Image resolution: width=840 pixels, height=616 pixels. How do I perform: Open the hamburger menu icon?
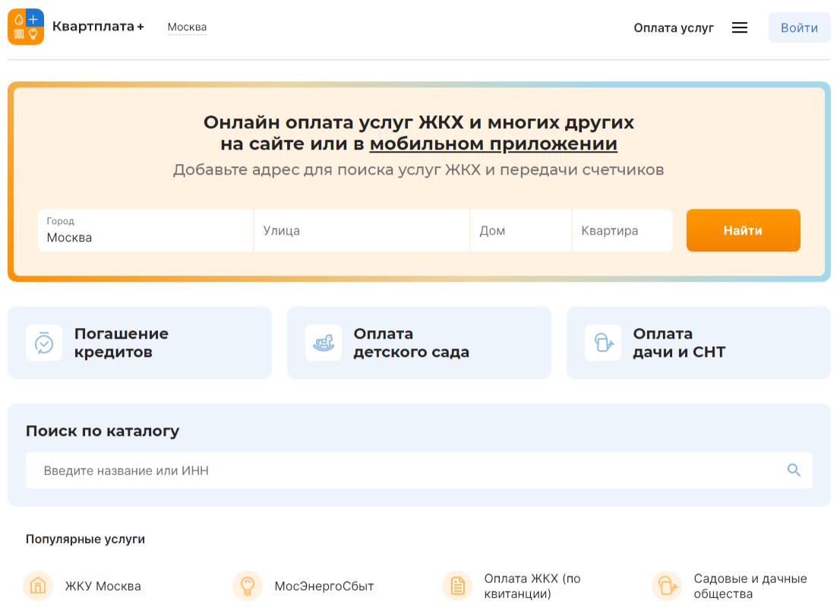click(739, 27)
